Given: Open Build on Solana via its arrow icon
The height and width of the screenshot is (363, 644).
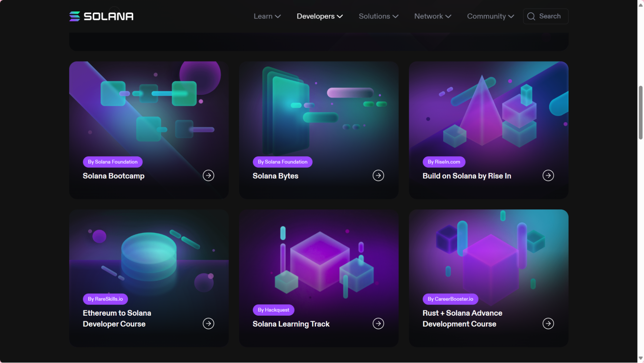Looking at the screenshot, I should (x=548, y=176).
